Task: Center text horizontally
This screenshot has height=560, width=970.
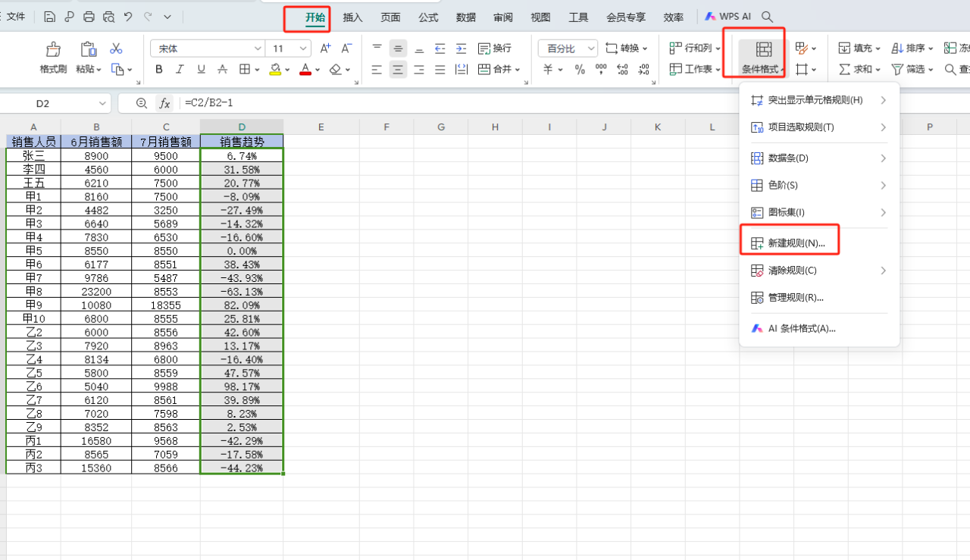Action: click(x=398, y=69)
